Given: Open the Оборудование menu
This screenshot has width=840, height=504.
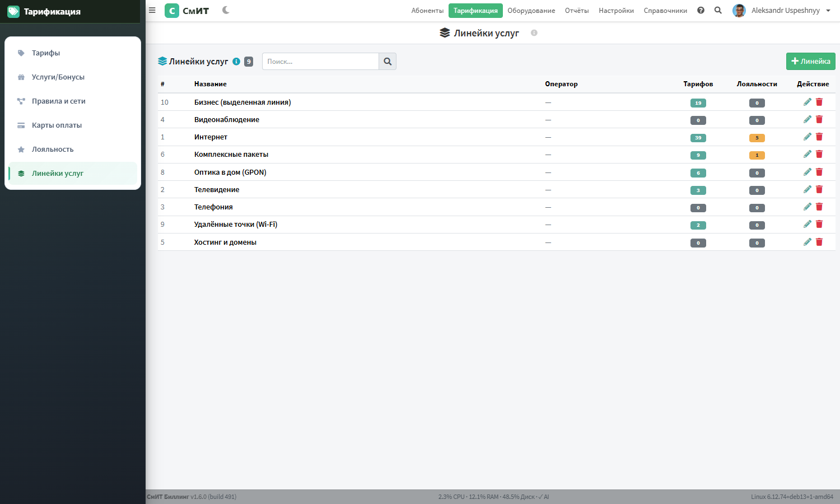Looking at the screenshot, I should click(531, 11).
